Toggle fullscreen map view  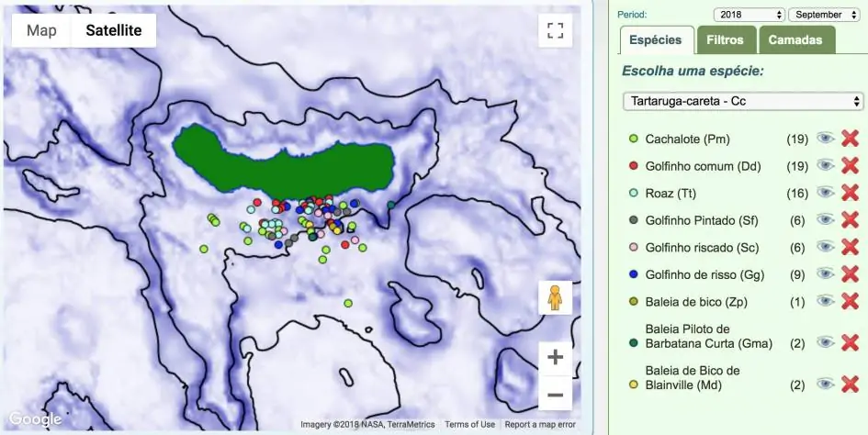click(x=555, y=30)
